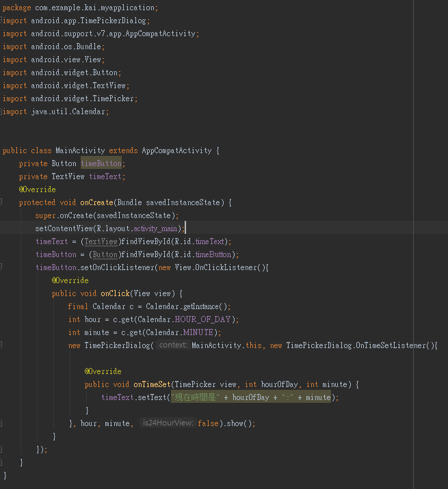Click hourOfDay parameter in onTimeSet signature

[280, 384]
